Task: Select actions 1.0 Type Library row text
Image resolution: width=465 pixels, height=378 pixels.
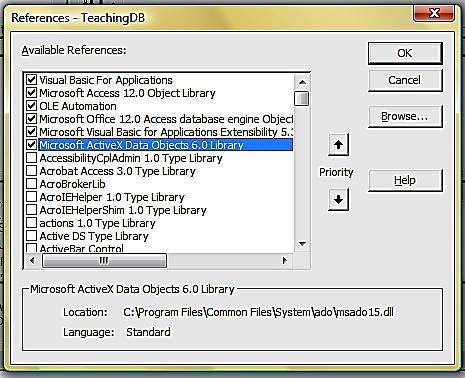Action: pyautogui.click(x=97, y=223)
